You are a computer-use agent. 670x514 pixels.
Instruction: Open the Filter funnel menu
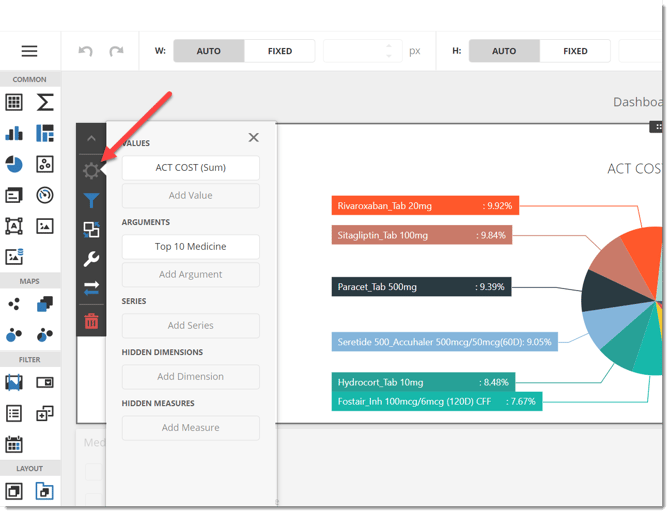(x=91, y=200)
